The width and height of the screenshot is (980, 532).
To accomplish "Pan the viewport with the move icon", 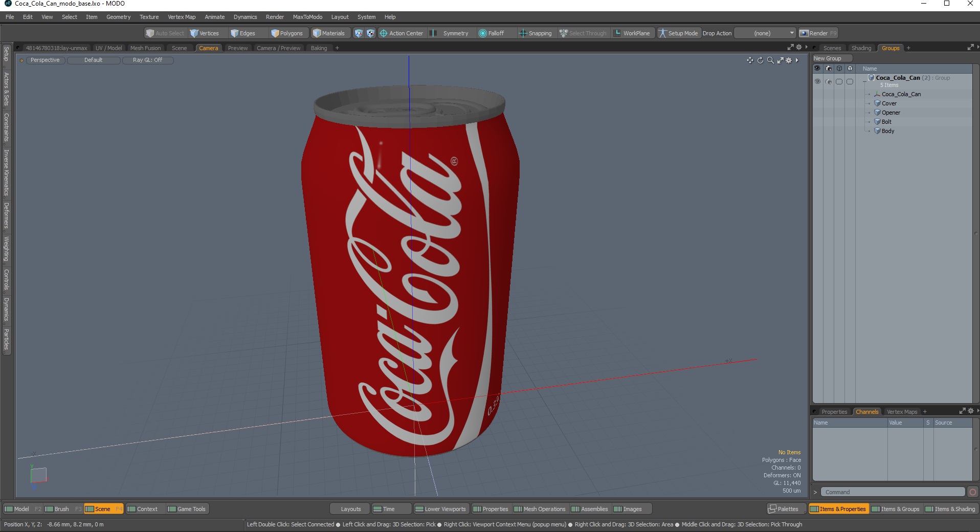I will (750, 60).
